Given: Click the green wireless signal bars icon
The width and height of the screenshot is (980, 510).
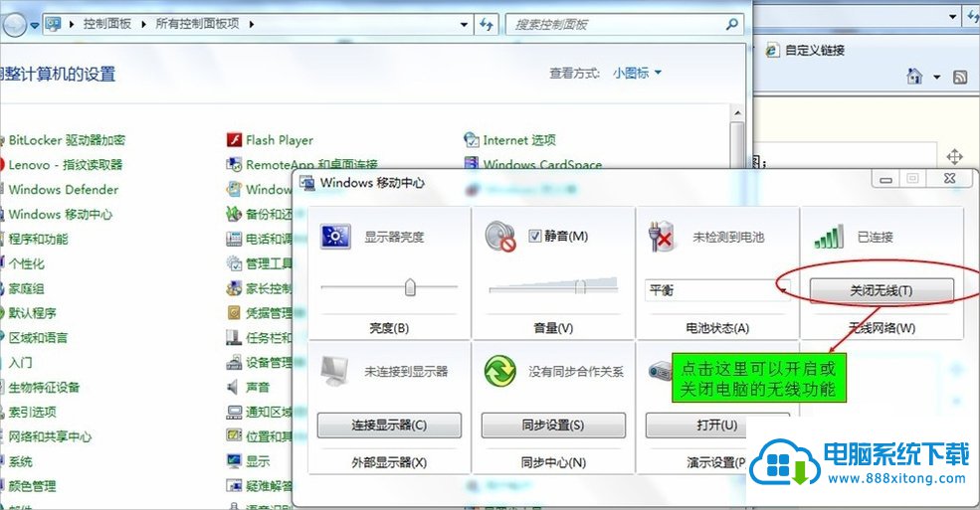Looking at the screenshot, I should pos(829,237).
